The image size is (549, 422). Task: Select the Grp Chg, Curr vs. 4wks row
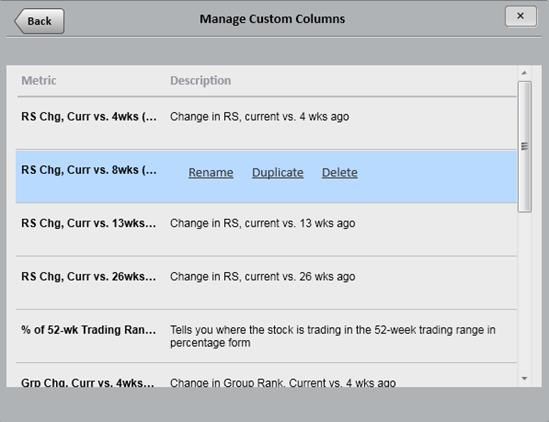(x=266, y=375)
